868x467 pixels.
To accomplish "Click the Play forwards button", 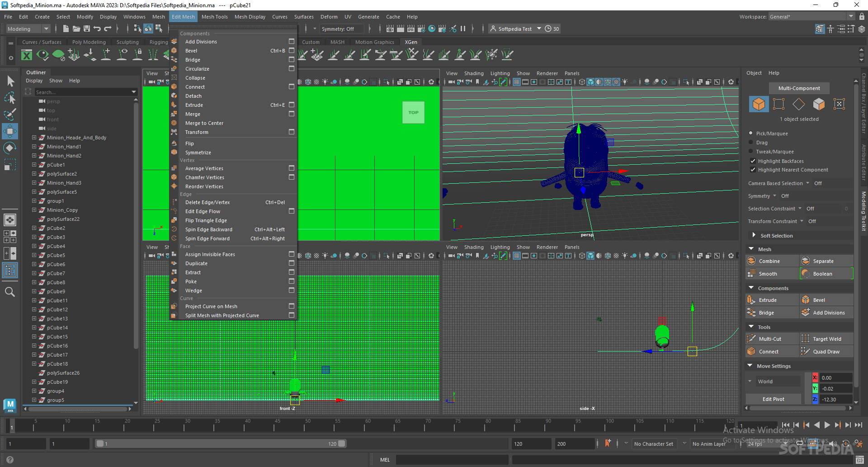I will [x=827, y=425].
